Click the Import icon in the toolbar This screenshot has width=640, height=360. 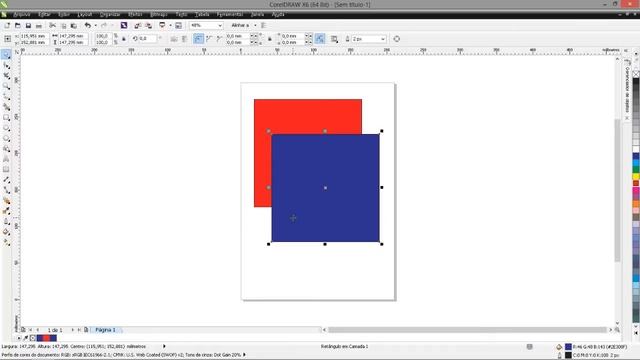138,25
